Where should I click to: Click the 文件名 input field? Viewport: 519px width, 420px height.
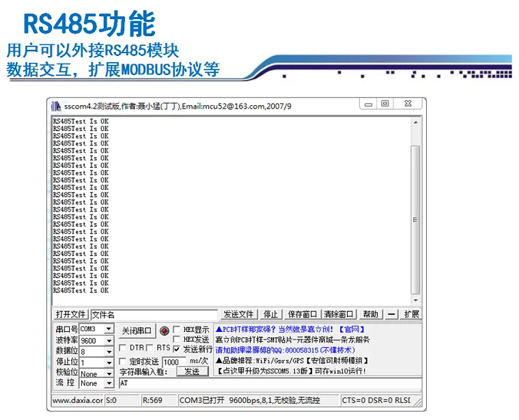(154, 314)
